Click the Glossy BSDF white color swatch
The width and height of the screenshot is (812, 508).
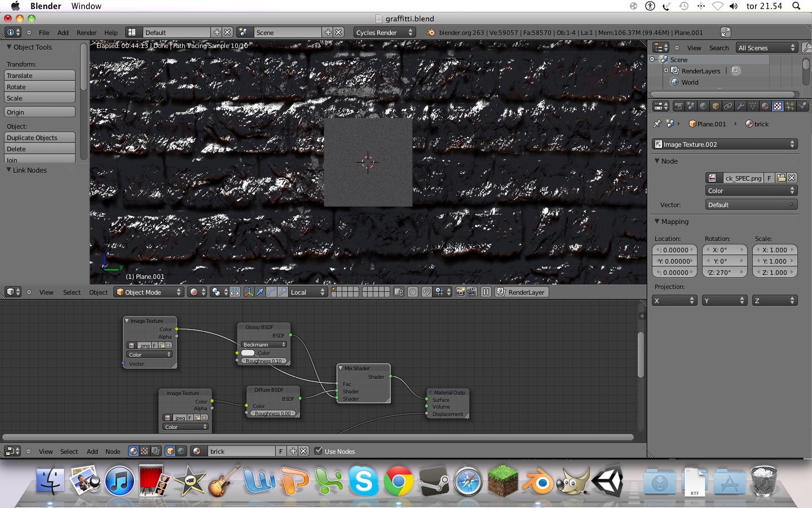click(x=248, y=353)
